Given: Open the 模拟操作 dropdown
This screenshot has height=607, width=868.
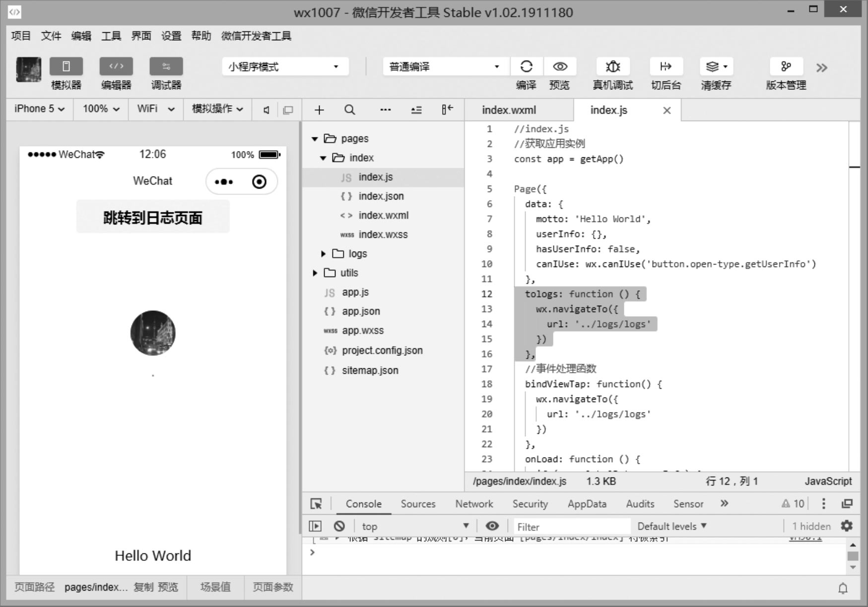Looking at the screenshot, I should pyautogui.click(x=217, y=109).
